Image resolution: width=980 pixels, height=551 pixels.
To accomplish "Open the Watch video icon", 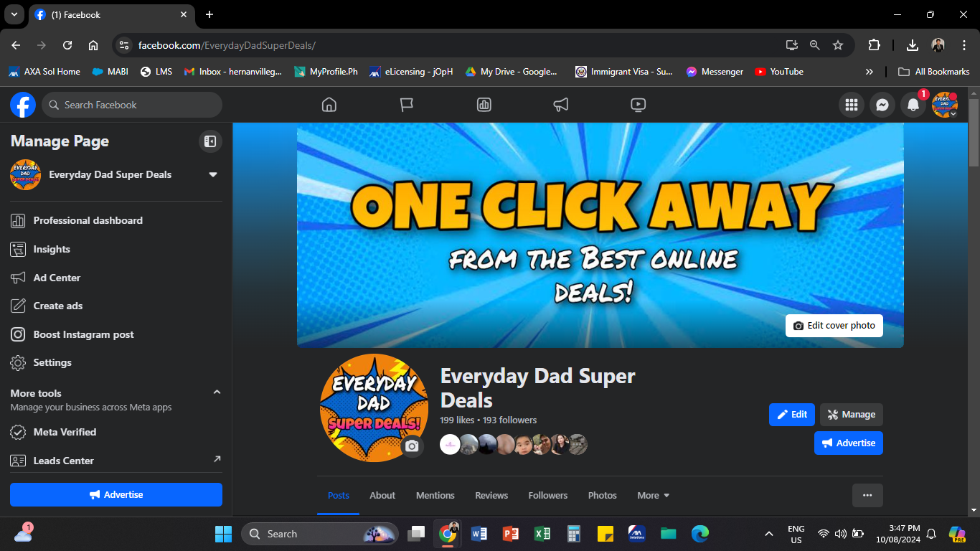I will click(638, 105).
